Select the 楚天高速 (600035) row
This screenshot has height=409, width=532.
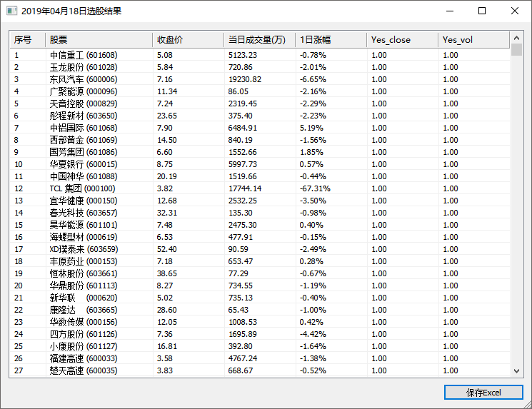coord(84,370)
